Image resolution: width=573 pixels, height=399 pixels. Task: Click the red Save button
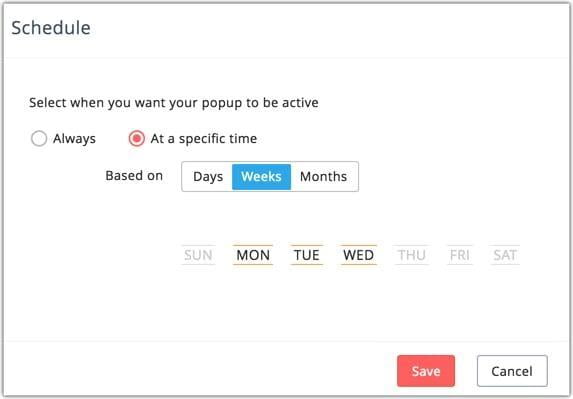(x=426, y=371)
